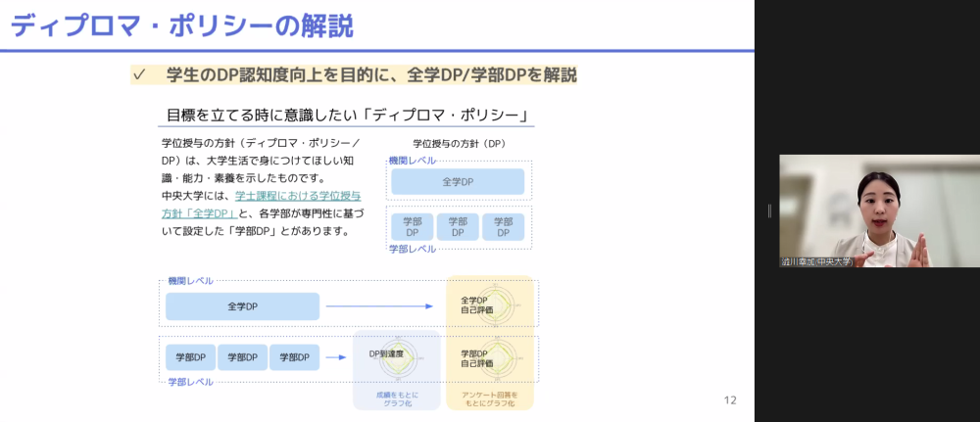Click the 学部DP 自己評価 radar chart
This screenshot has width=980, height=422.
pos(490,357)
